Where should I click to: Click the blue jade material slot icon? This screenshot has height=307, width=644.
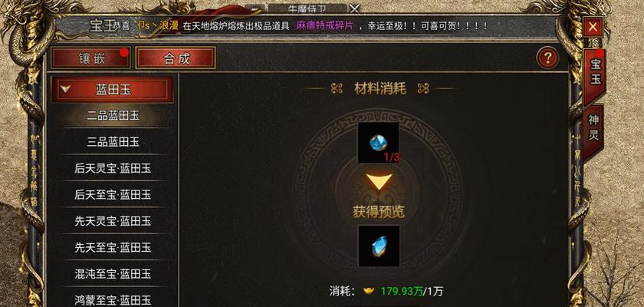[378, 143]
